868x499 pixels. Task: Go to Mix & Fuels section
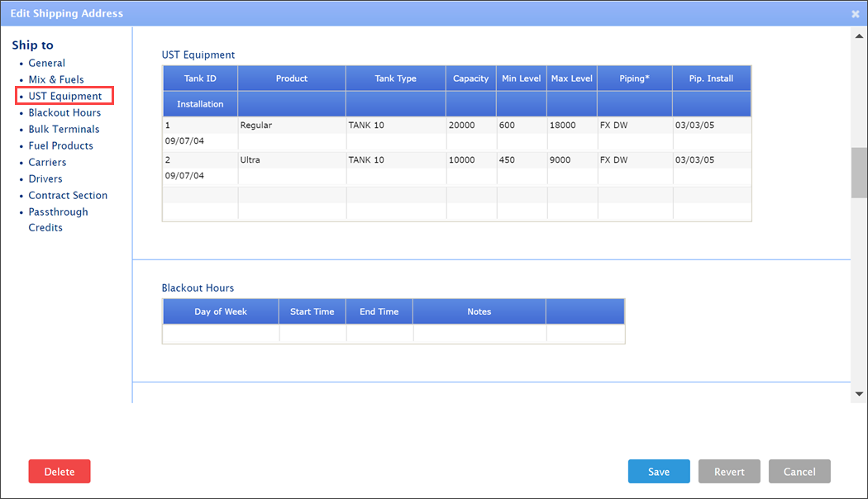point(55,79)
